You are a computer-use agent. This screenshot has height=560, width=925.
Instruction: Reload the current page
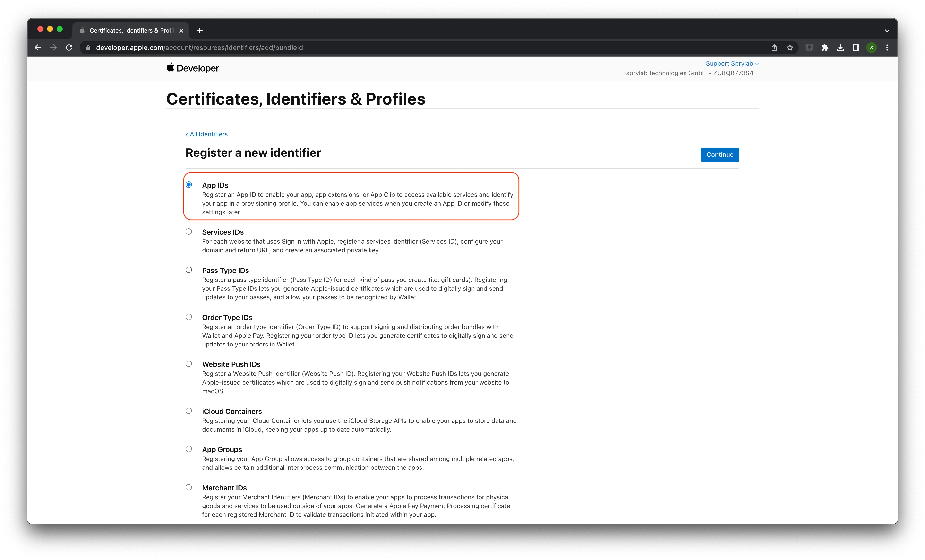pyautogui.click(x=69, y=48)
